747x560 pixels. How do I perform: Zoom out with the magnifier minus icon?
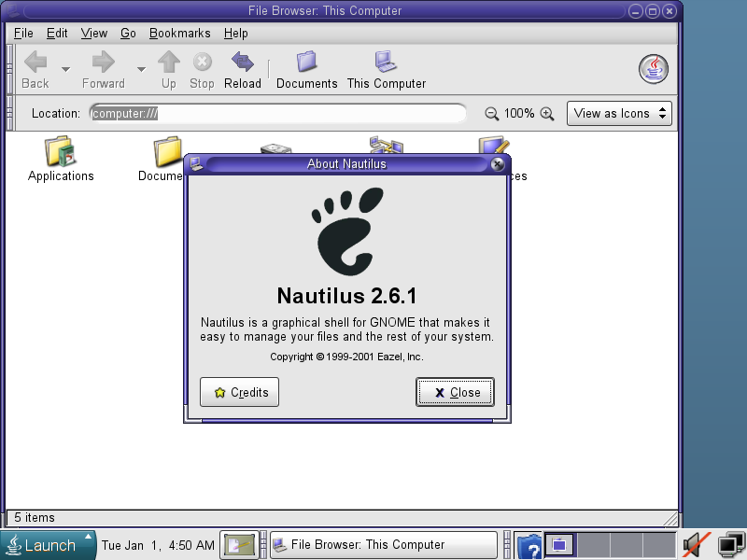click(491, 114)
